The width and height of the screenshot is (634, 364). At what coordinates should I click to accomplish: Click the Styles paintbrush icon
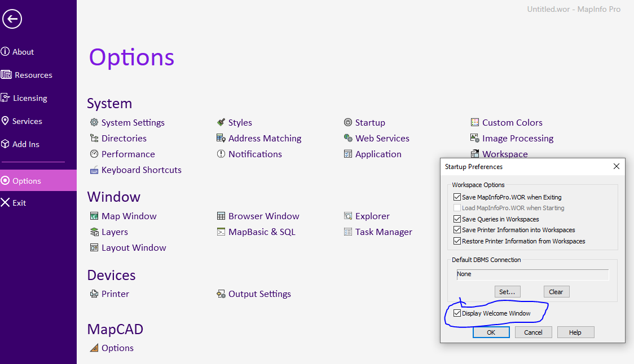tap(221, 122)
